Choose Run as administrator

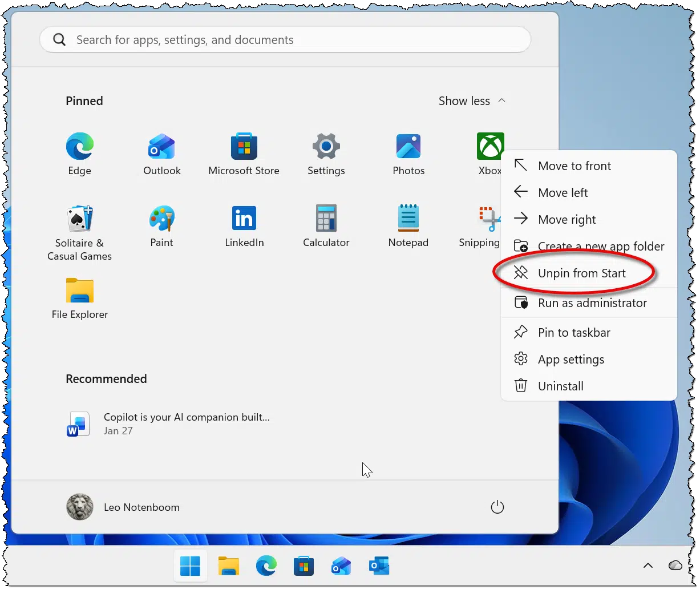592,303
